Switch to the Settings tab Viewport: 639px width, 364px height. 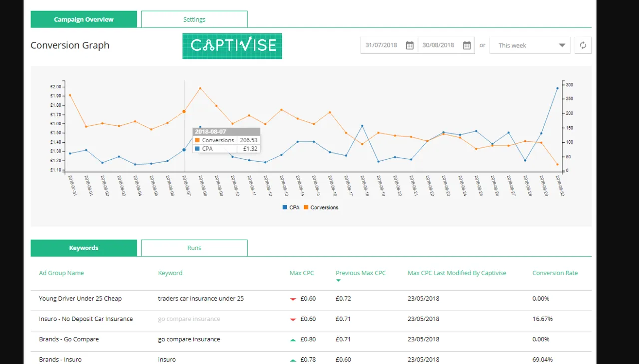coord(194,19)
